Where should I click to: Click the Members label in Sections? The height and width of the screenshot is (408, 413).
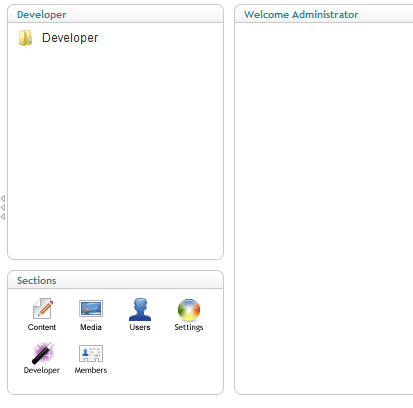click(x=91, y=370)
